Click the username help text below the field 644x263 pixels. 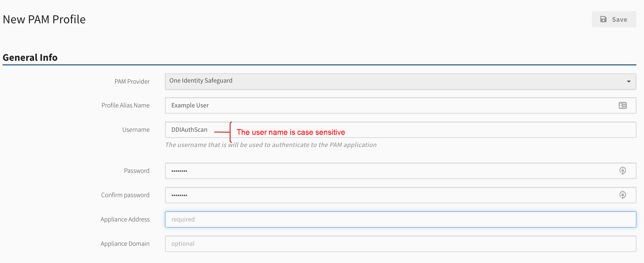tap(271, 145)
